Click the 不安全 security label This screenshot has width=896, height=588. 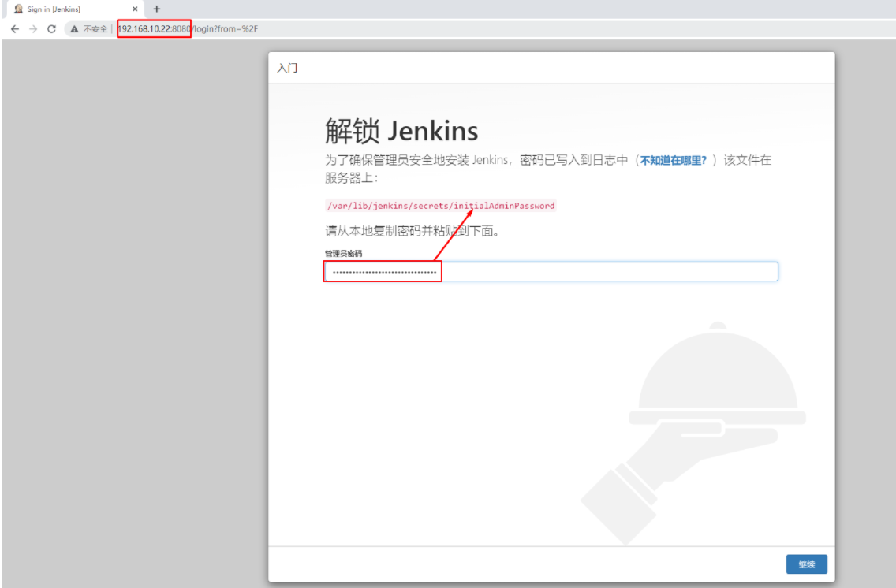coord(95,28)
